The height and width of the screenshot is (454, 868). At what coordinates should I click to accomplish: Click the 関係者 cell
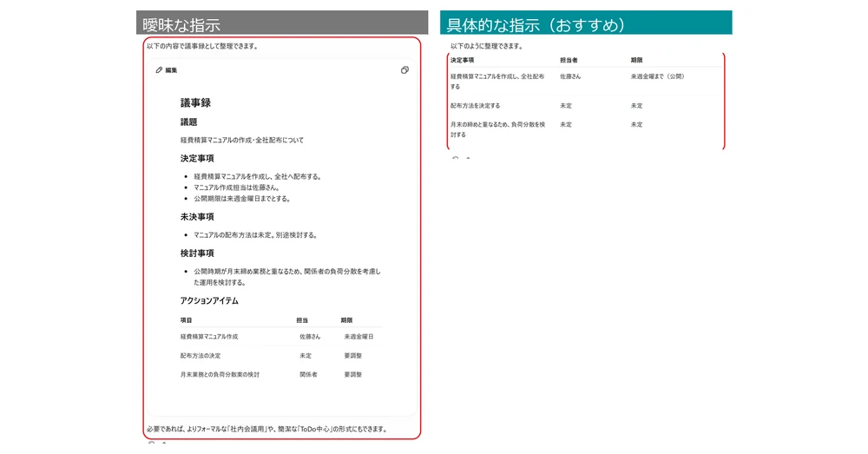coord(308,375)
